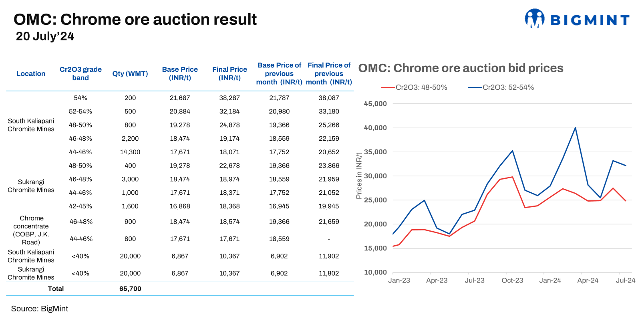Click the Qty (WMT) column header

click(x=130, y=74)
